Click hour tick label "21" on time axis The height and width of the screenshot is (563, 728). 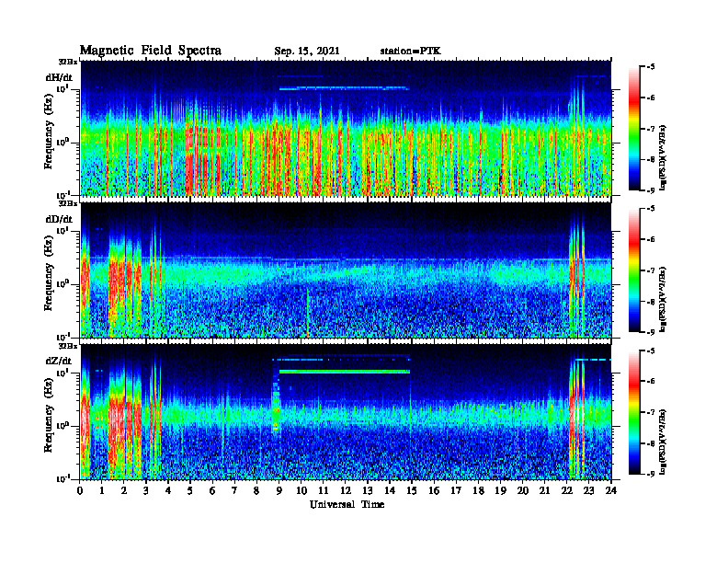(x=544, y=491)
